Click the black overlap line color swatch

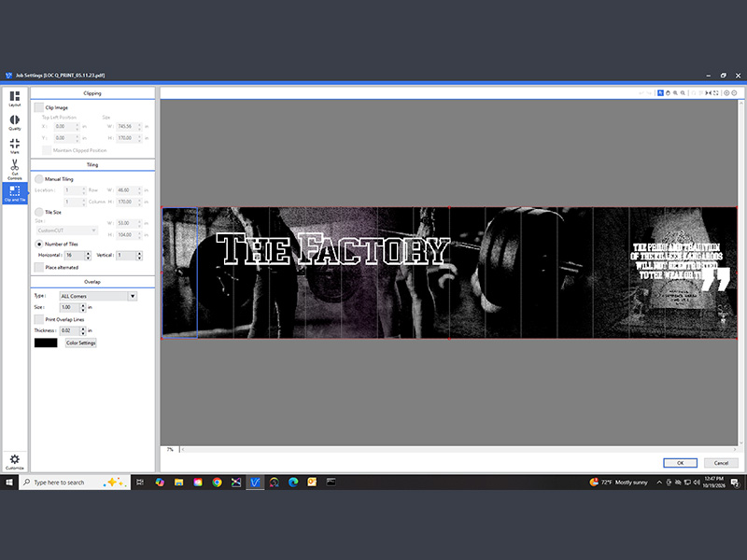(x=46, y=343)
